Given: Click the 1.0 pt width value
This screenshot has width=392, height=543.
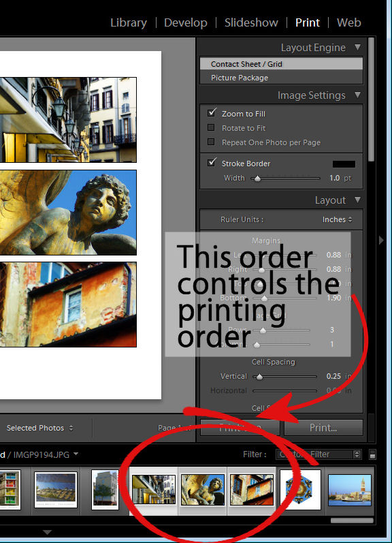Looking at the screenshot, I should pos(334,178).
